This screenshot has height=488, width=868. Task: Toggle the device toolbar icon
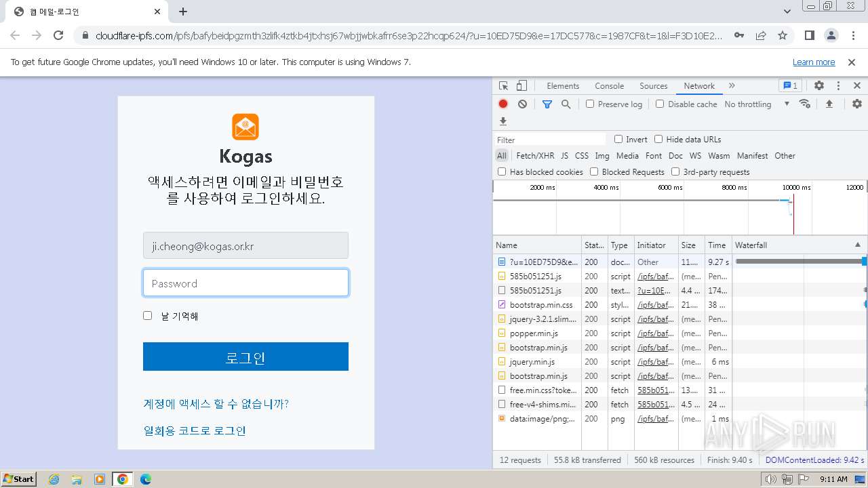(521, 86)
